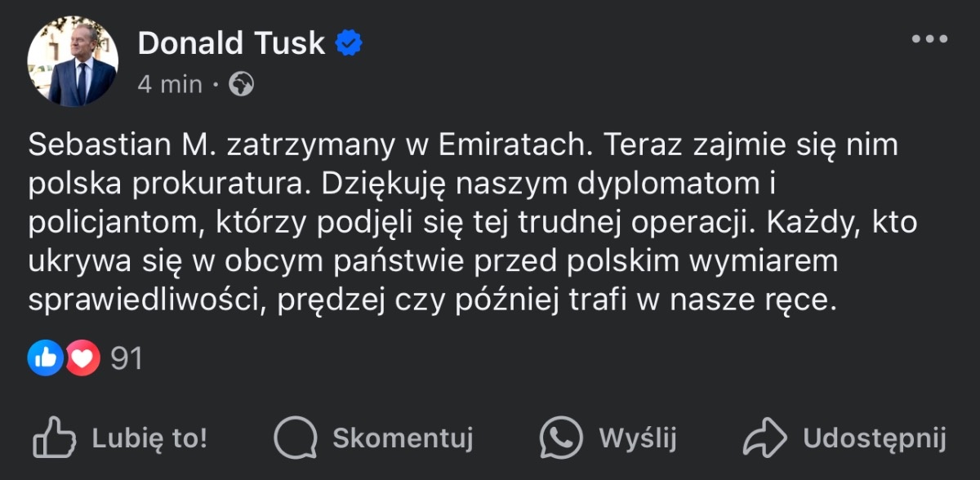This screenshot has height=480, width=980.
Task: Click the blue thumbs-up reaction icon
Action: 45,358
